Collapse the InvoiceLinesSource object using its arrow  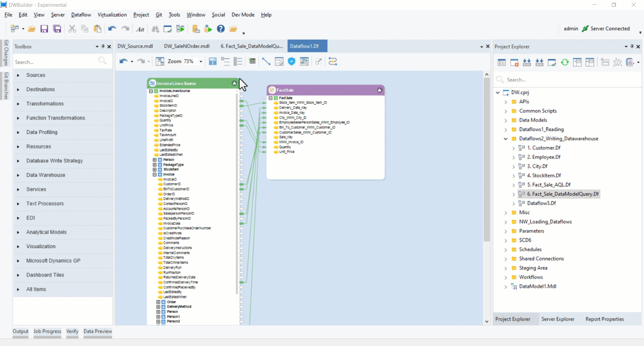click(234, 83)
